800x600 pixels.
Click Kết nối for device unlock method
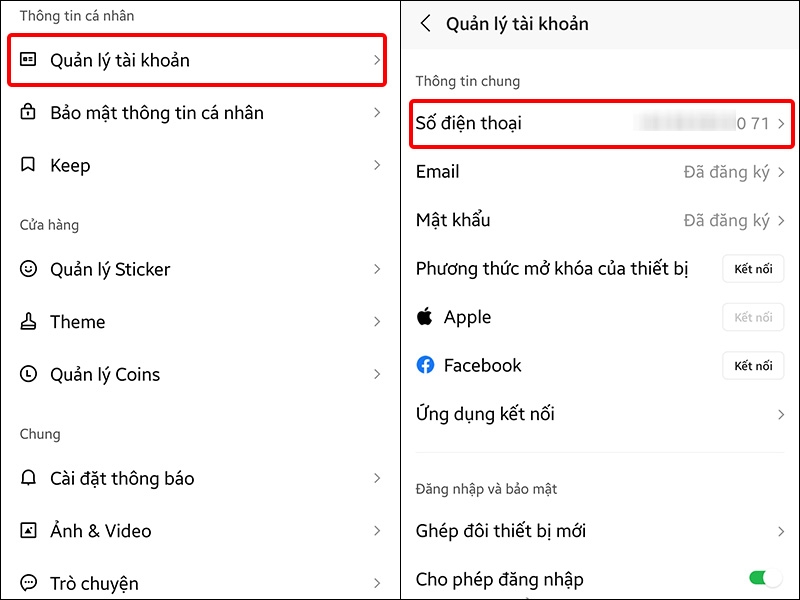(x=753, y=269)
